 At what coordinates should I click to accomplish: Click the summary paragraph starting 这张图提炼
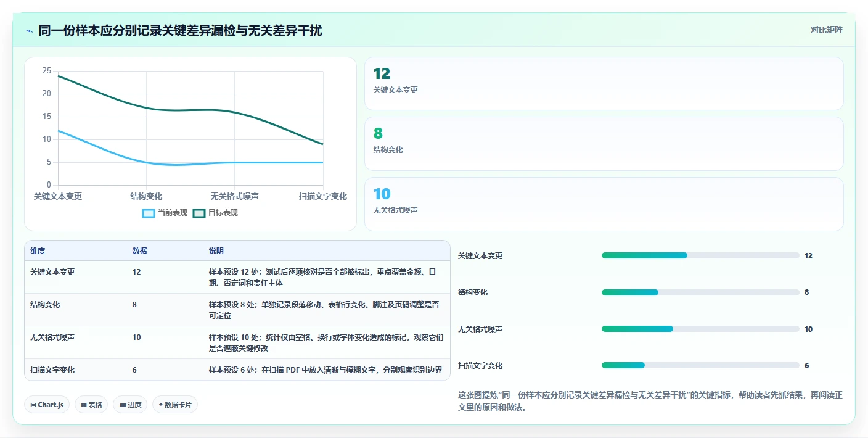[x=650, y=401]
